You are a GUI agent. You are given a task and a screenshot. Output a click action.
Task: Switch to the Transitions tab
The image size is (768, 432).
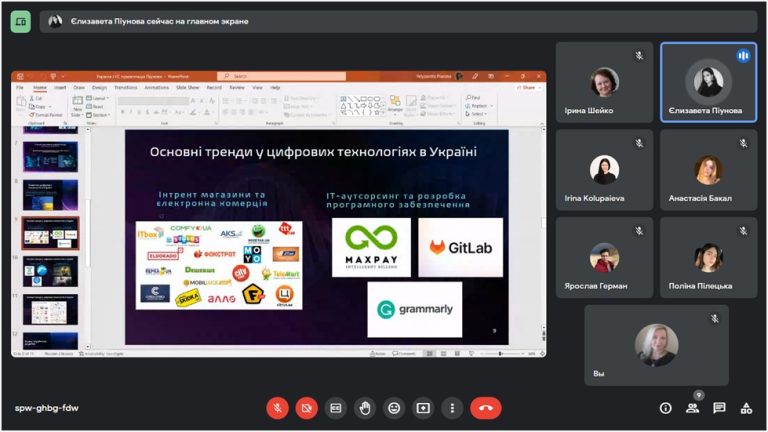tap(126, 87)
